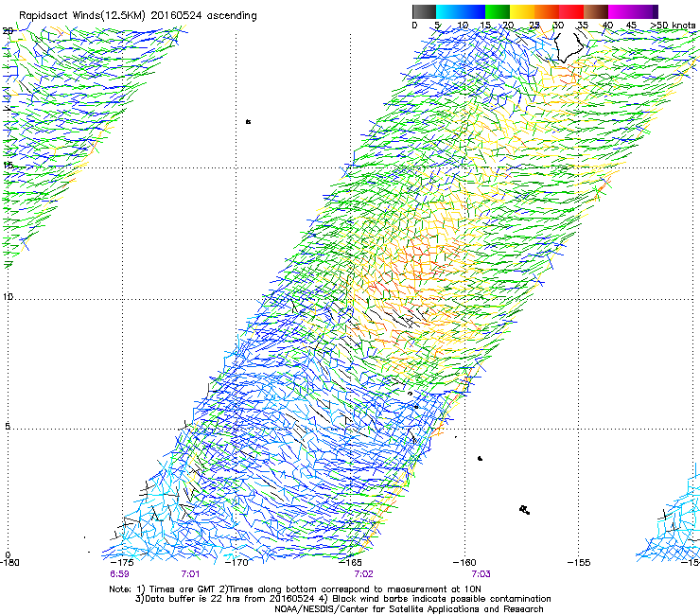The image size is (700, 615).
Task: Click the red 30-35 knots color segment
Action: pos(571,11)
